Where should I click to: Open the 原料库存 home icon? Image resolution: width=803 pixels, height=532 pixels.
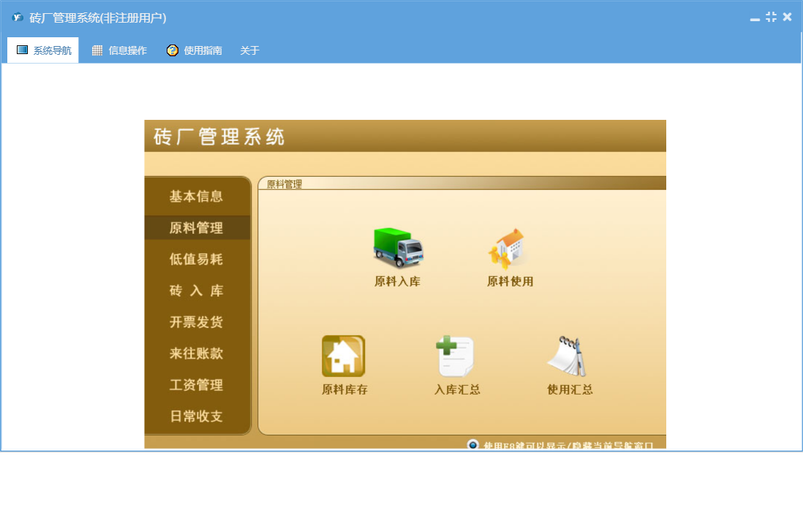[343, 356]
